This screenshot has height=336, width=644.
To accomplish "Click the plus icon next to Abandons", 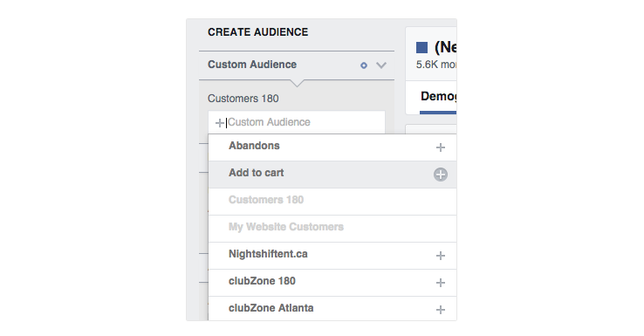I will (x=441, y=147).
